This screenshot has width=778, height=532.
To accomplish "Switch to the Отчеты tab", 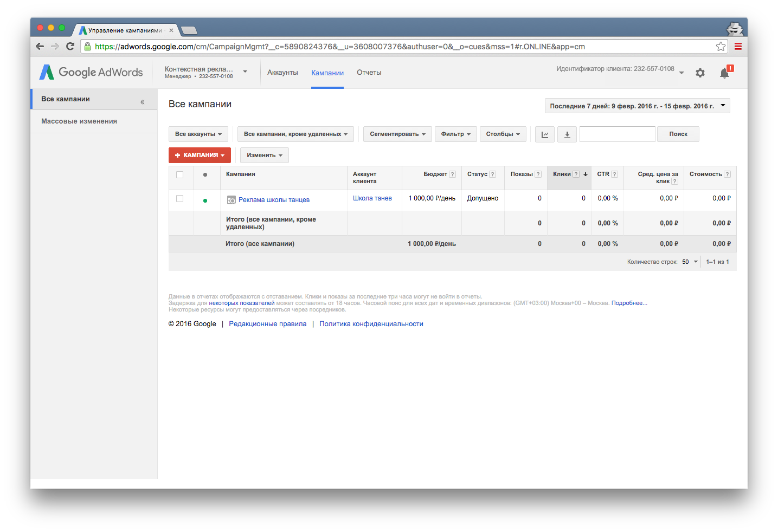I will pyautogui.click(x=369, y=73).
